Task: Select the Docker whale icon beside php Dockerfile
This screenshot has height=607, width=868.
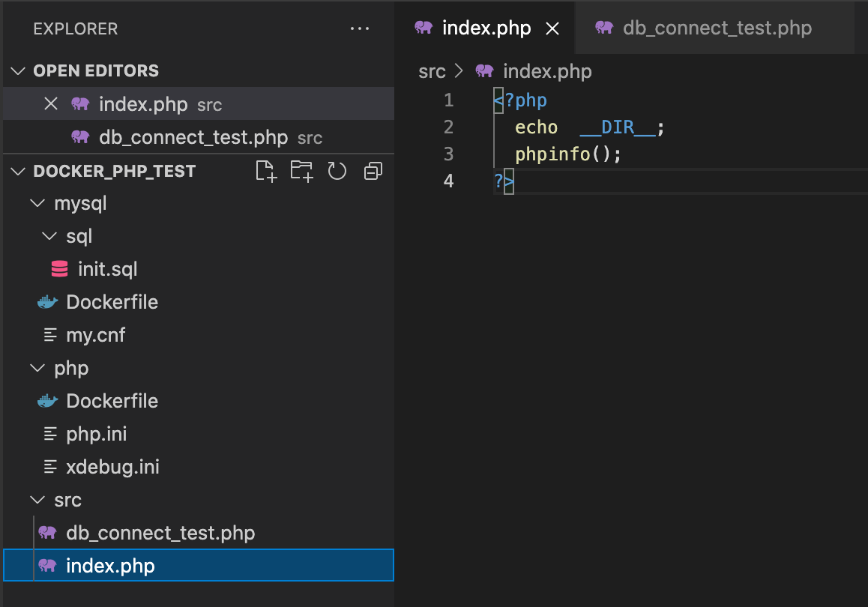Action: [x=47, y=400]
